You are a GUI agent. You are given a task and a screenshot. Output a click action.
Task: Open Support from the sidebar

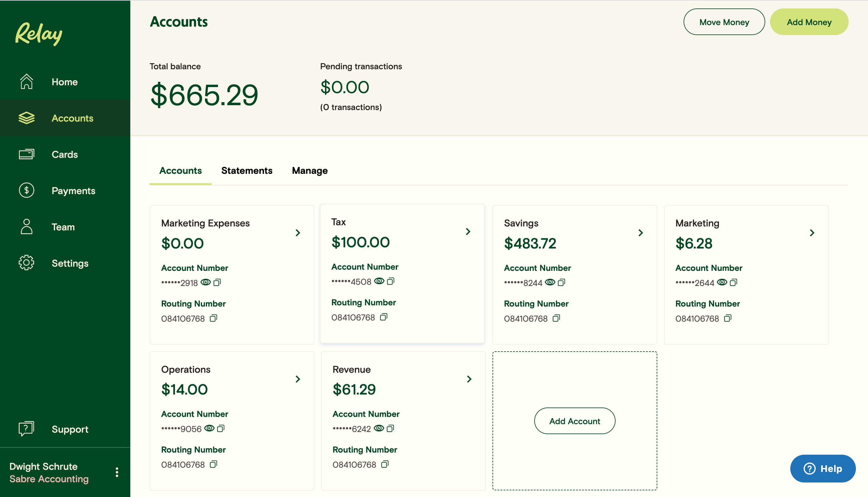tap(70, 429)
